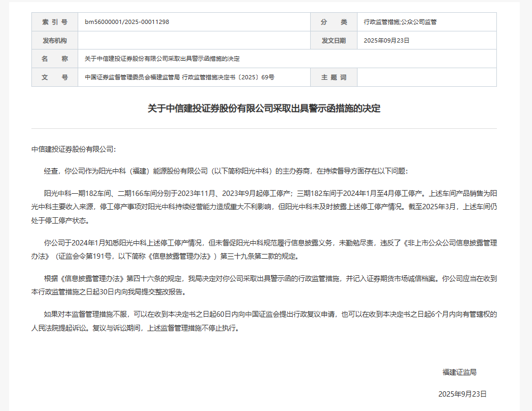Viewport: 532px width, 411px height.
Task: Click the signature 福建证监局
Action: (460, 372)
